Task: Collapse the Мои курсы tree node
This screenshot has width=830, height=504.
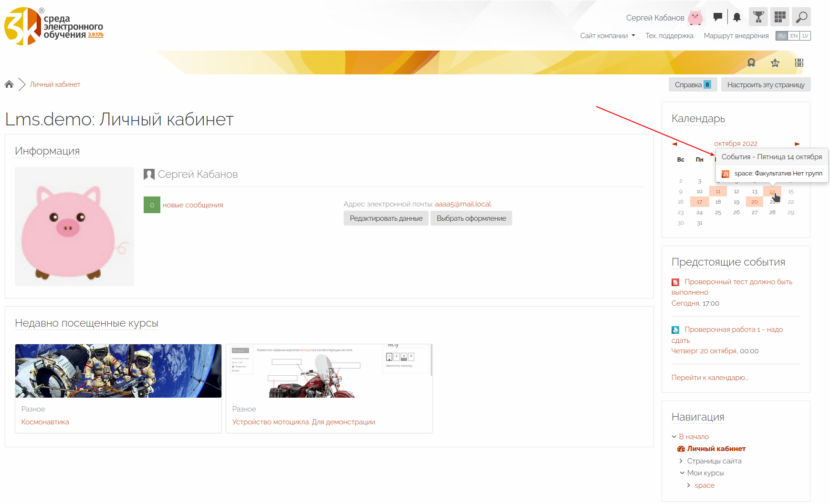Action: [682, 473]
